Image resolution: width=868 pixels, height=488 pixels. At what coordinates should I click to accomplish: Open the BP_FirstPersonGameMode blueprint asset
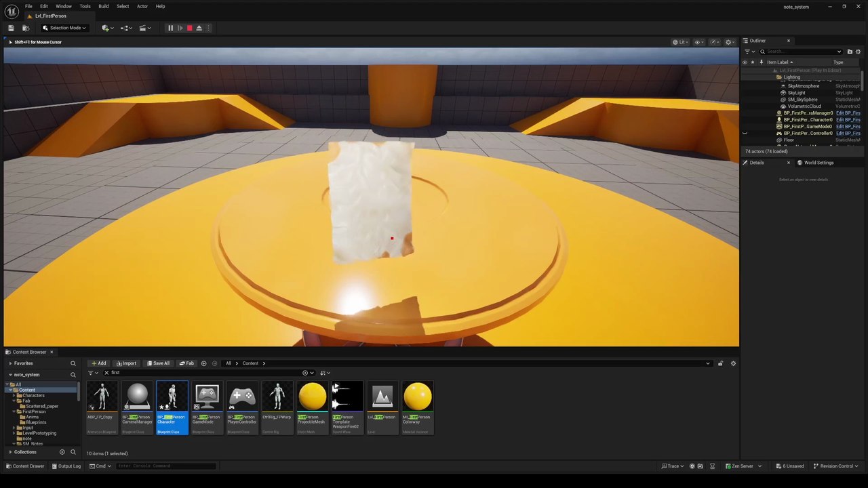tap(206, 407)
